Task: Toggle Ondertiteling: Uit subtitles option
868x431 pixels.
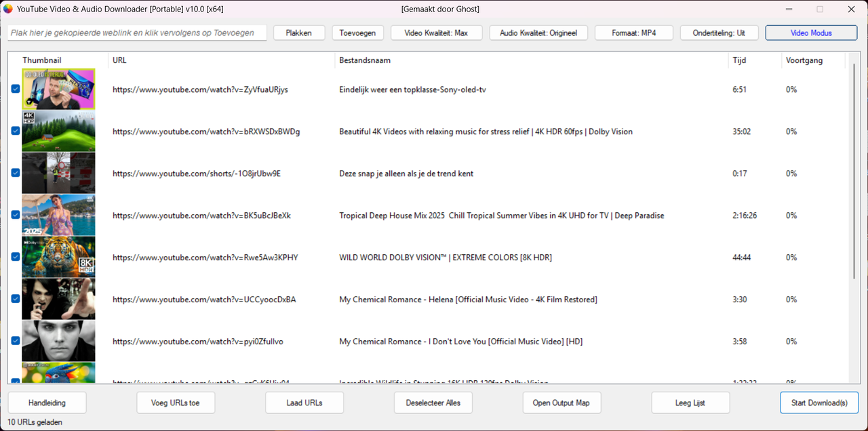Action: point(719,33)
